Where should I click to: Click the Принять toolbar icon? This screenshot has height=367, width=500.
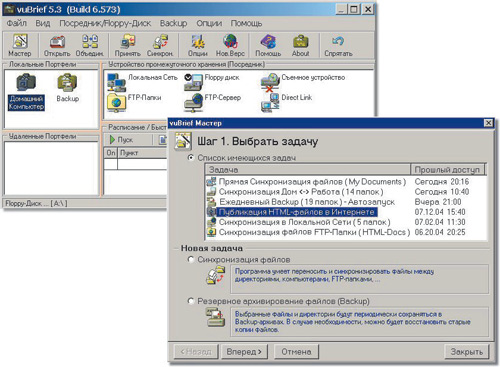pyautogui.click(x=128, y=45)
